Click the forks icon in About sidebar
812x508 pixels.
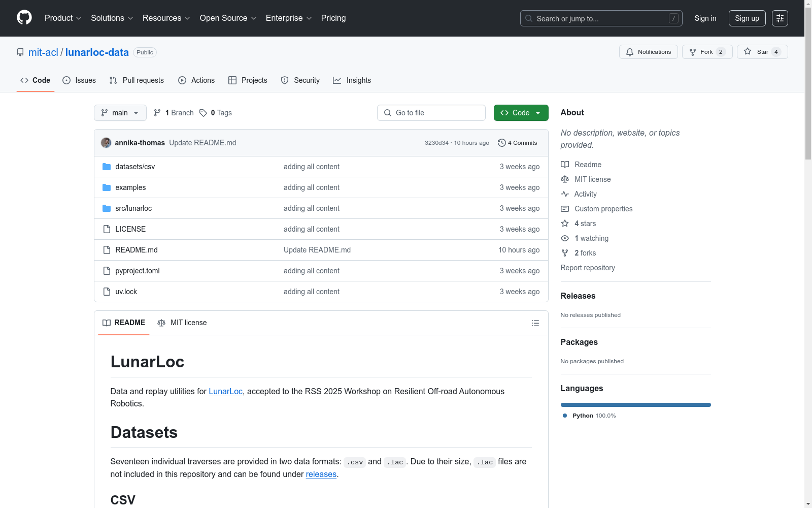[x=565, y=253]
